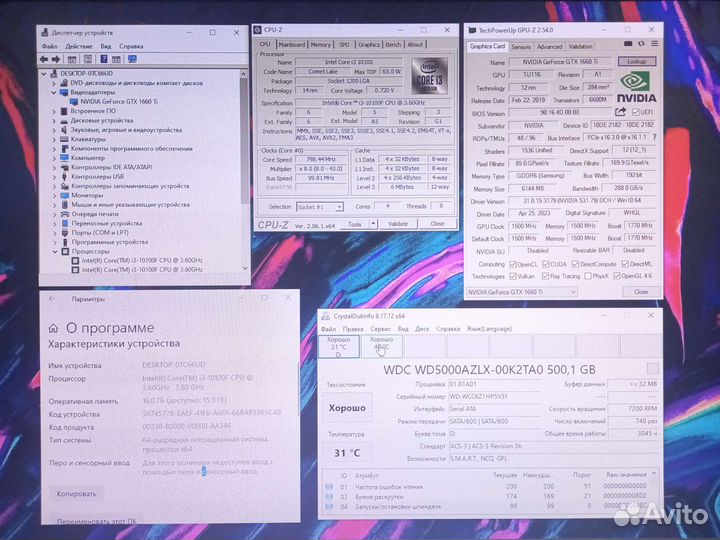This screenshot has width=720, height=540.
Task: Click the Контроллеры USB icon
Action: [64, 176]
